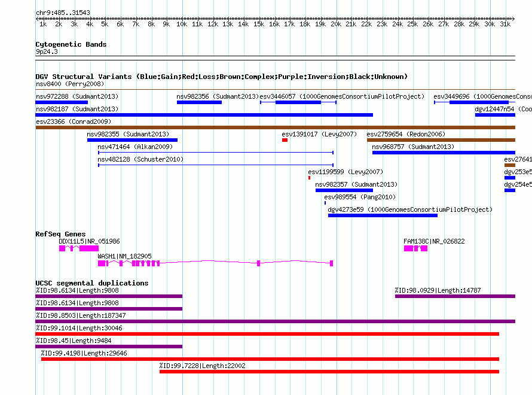Click the 10k tick on the ruler
The image size is (532, 395).
tap(182, 24)
